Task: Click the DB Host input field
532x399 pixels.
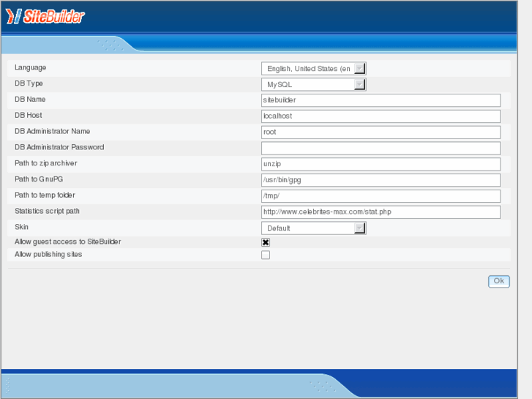Action: 381,116
